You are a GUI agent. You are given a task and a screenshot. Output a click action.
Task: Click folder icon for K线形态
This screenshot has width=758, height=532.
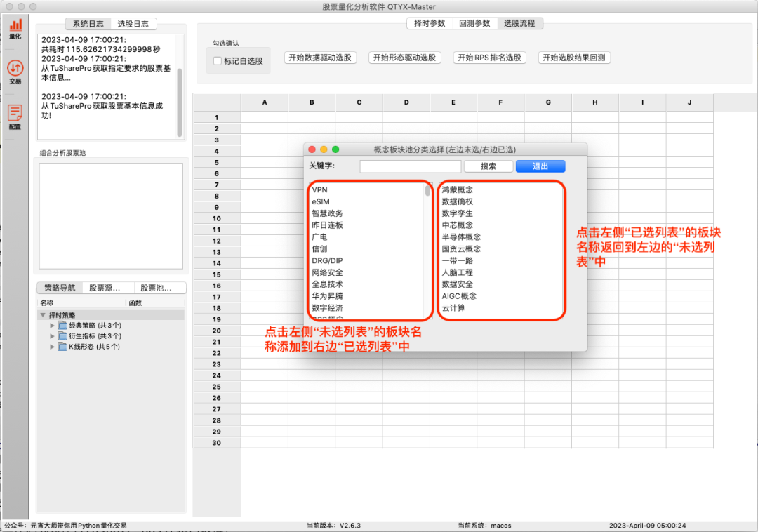coord(62,347)
